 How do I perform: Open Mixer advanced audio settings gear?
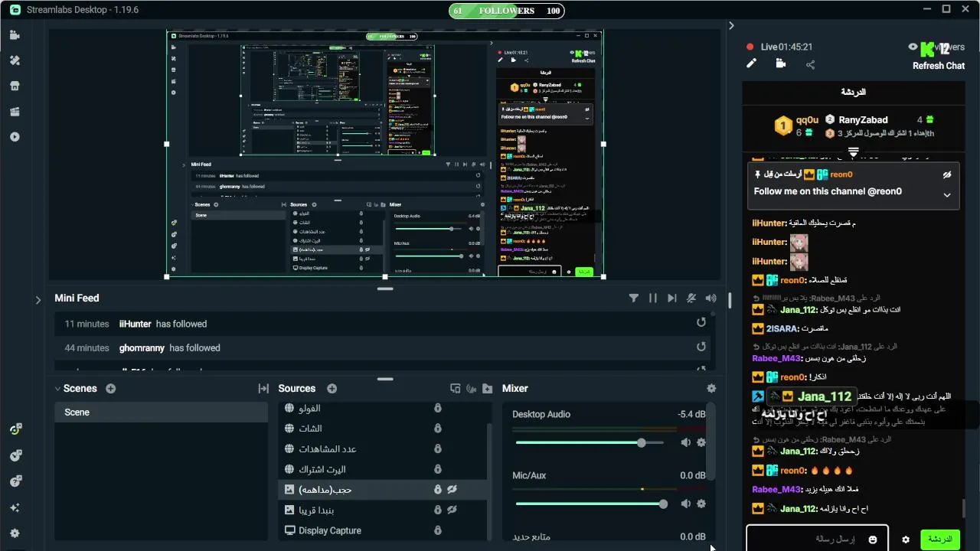[711, 389]
